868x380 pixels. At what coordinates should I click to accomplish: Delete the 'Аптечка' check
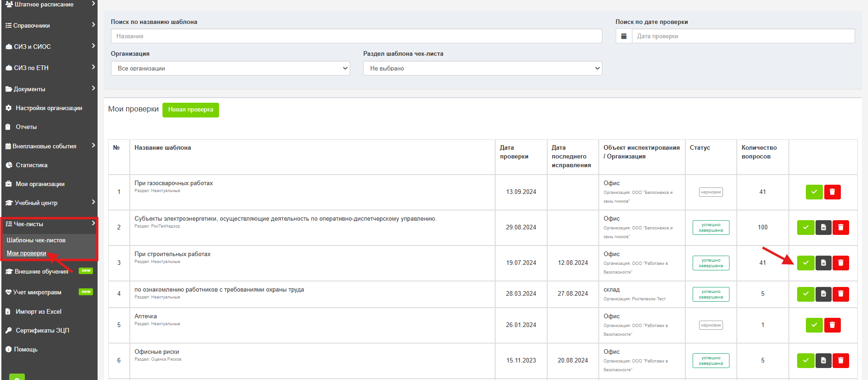(832, 325)
